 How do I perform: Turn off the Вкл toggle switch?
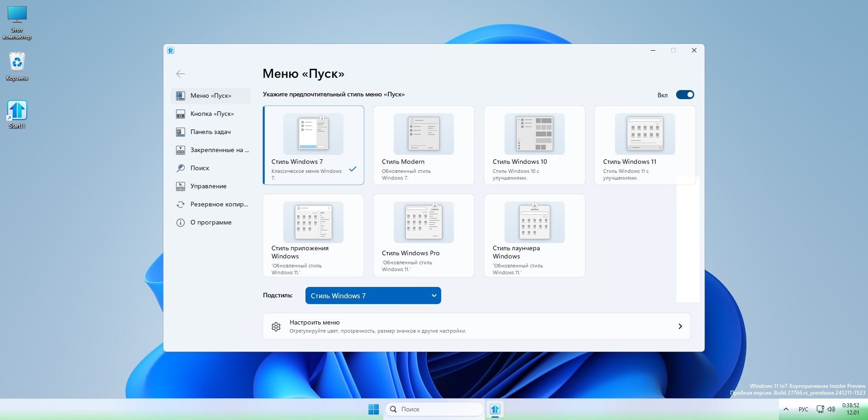point(685,95)
